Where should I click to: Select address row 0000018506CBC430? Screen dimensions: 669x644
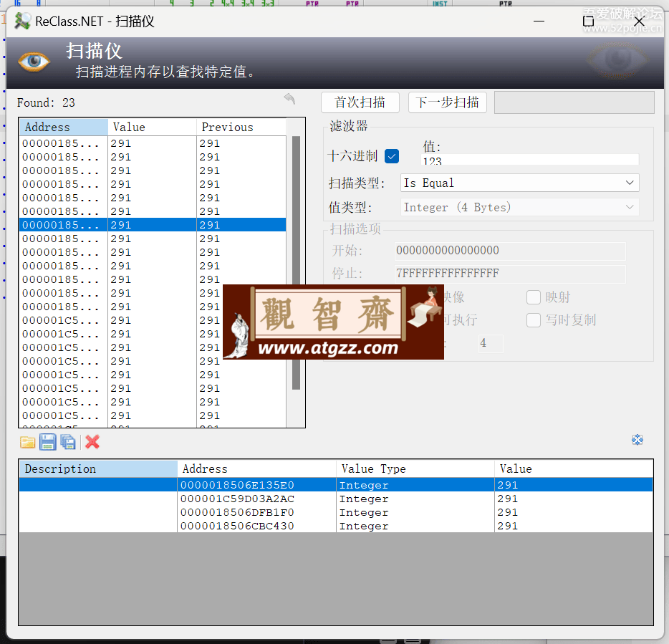(x=336, y=526)
